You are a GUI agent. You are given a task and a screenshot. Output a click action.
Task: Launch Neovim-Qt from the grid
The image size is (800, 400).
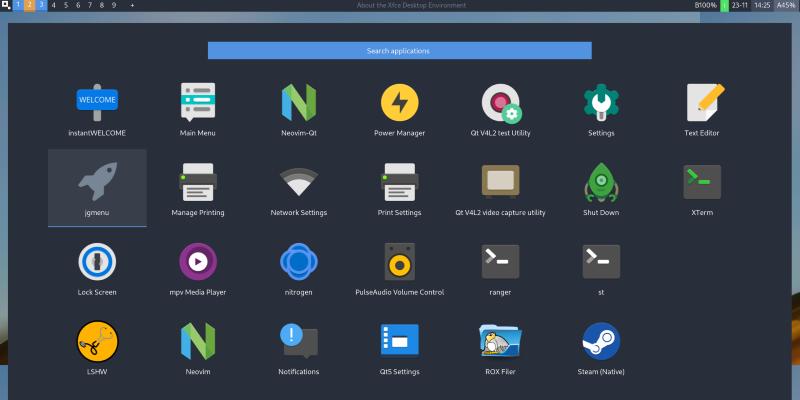[x=298, y=101]
